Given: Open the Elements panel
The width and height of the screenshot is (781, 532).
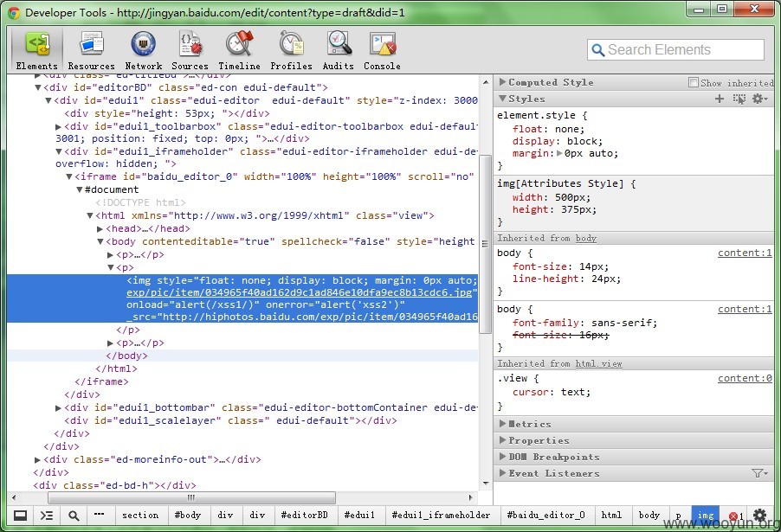Looking at the screenshot, I should 37,51.
